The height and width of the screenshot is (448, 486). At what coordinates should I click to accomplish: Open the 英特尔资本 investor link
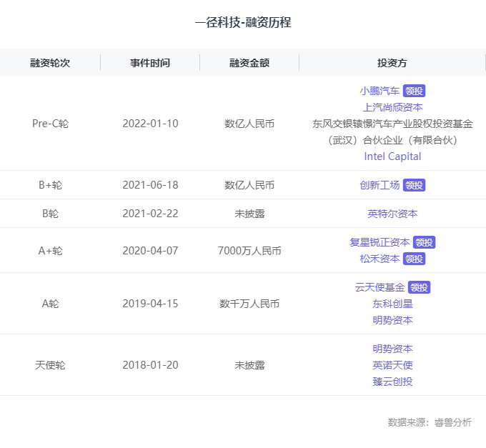tap(392, 214)
